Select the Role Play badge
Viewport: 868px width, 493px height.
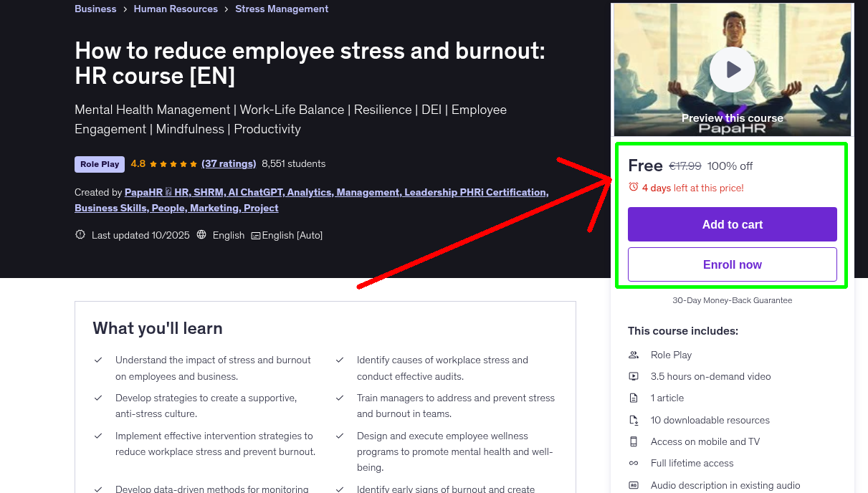point(99,163)
